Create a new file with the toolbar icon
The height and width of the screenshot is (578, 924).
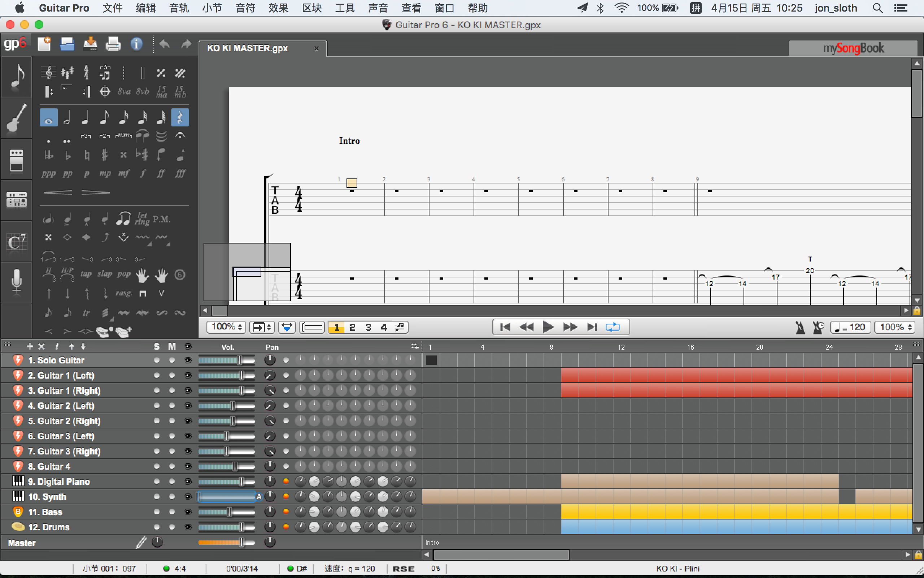click(x=44, y=44)
